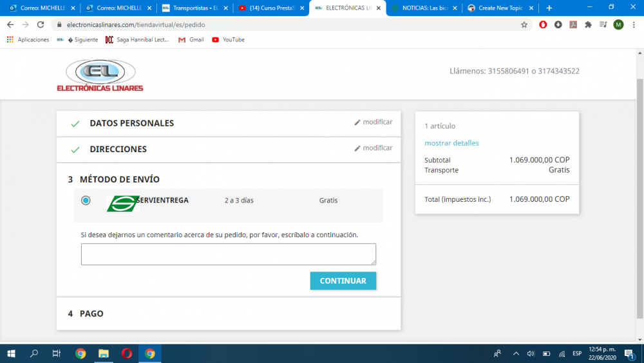Modify Direcciones section
Screen dimensions: 644x363
pyautogui.click(x=374, y=148)
